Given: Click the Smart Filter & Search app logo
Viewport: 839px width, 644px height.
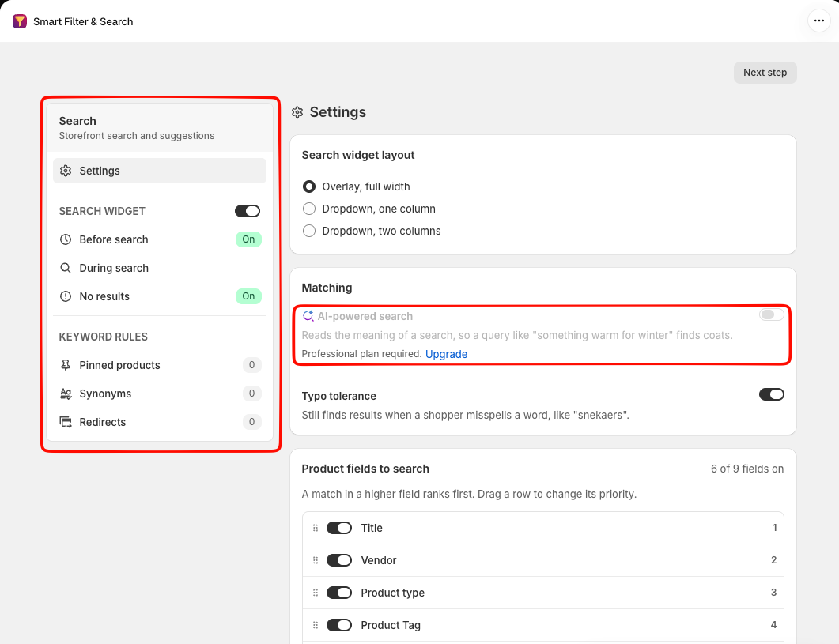Looking at the screenshot, I should (x=20, y=21).
